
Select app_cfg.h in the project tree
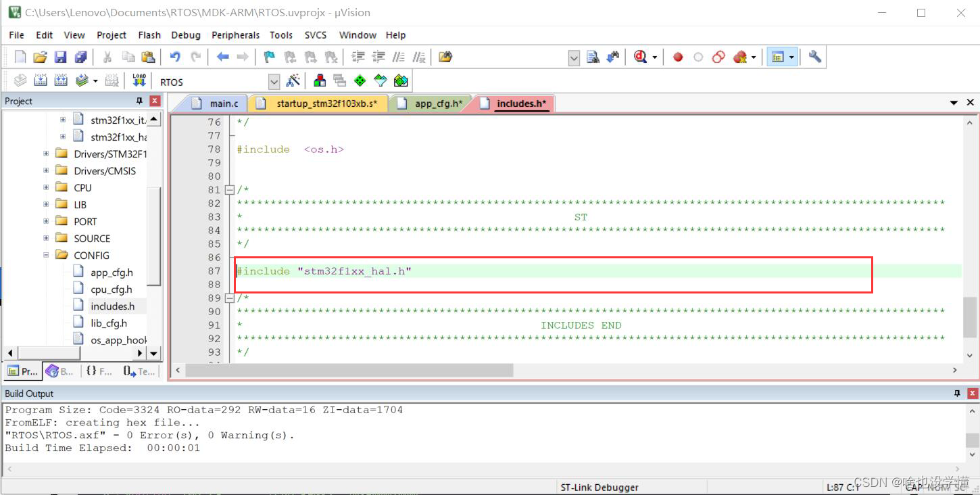click(x=112, y=273)
